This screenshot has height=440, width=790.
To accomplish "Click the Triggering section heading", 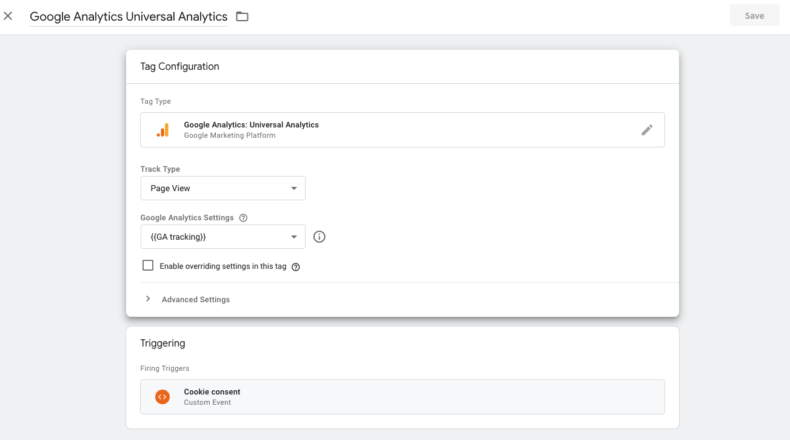I will coord(163,343).
